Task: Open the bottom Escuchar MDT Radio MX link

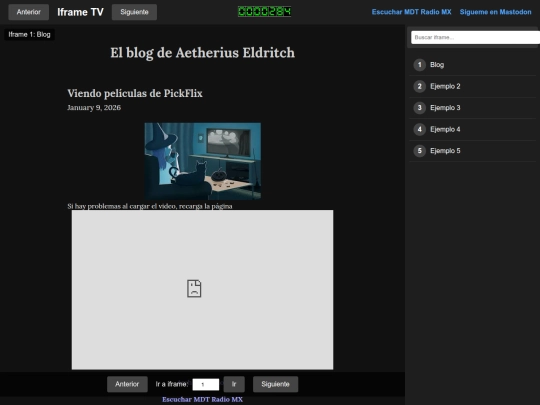Action: point(202,399)
